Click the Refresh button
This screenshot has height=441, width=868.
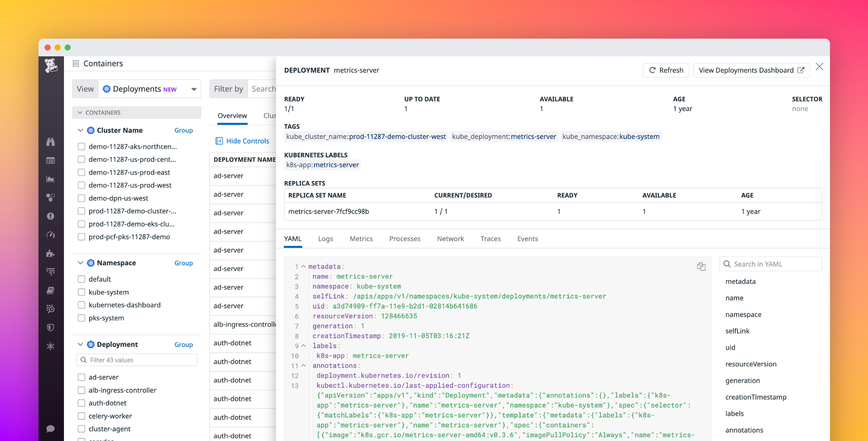click(x=665, y=70)
